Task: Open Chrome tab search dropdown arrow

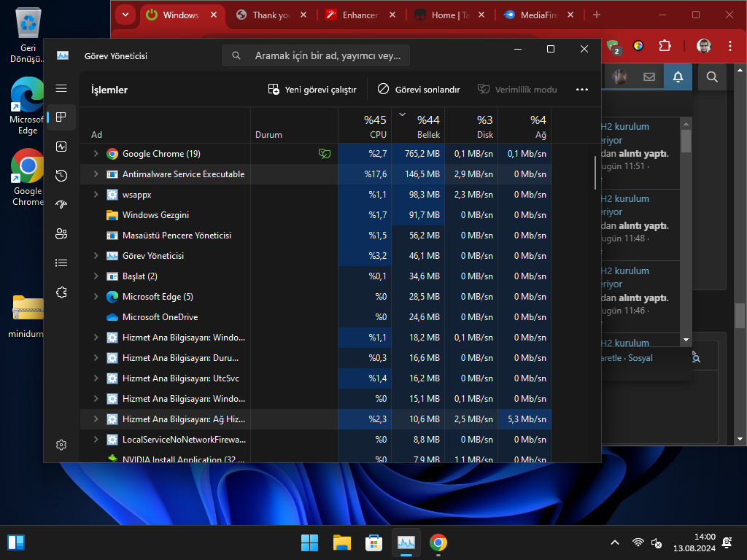Action: coord(125,15)
